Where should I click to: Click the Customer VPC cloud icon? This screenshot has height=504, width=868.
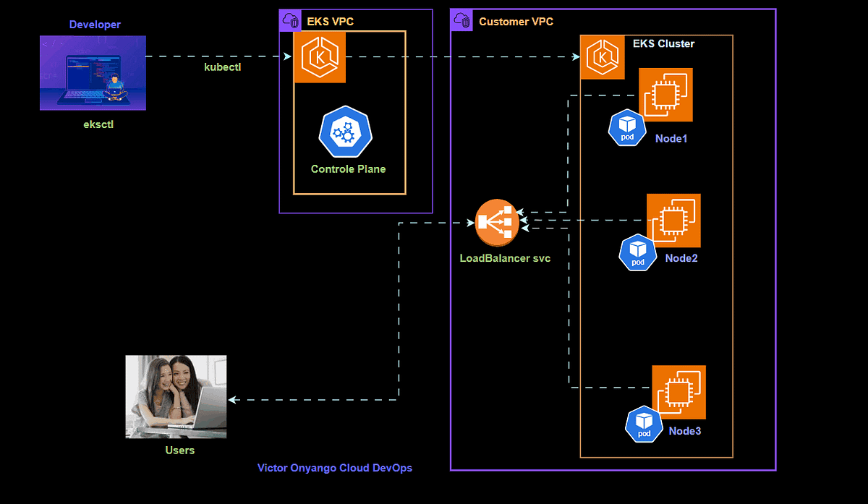pyautogui.click(x=461, y=21)
